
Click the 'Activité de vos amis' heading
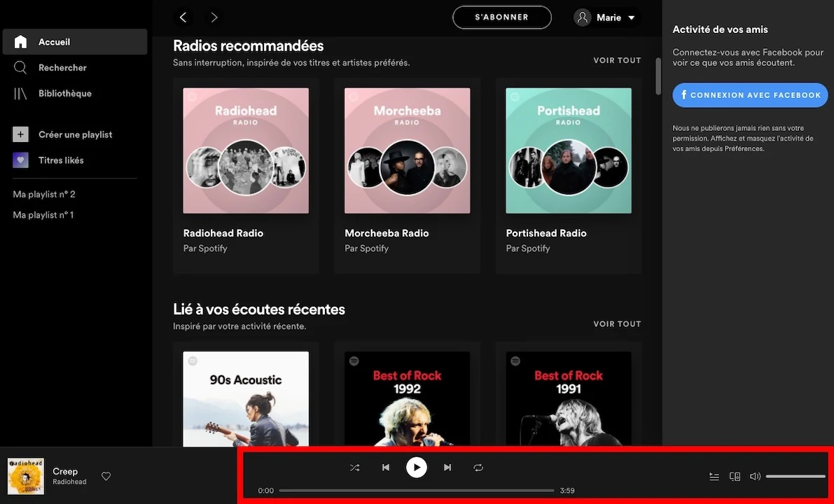click(720, 30)
